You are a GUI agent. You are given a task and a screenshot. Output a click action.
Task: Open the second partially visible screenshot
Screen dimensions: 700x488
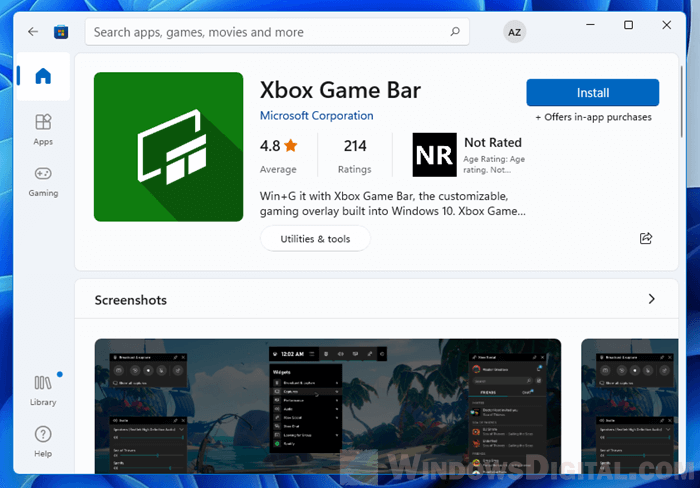pyautogui.click(x=629, y=406)
